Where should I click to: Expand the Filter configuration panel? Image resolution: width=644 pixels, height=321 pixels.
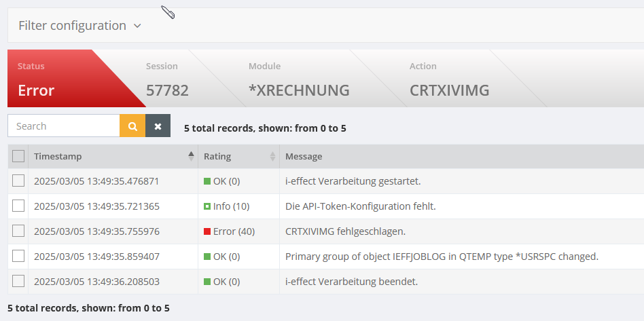(x=79, y=26)
